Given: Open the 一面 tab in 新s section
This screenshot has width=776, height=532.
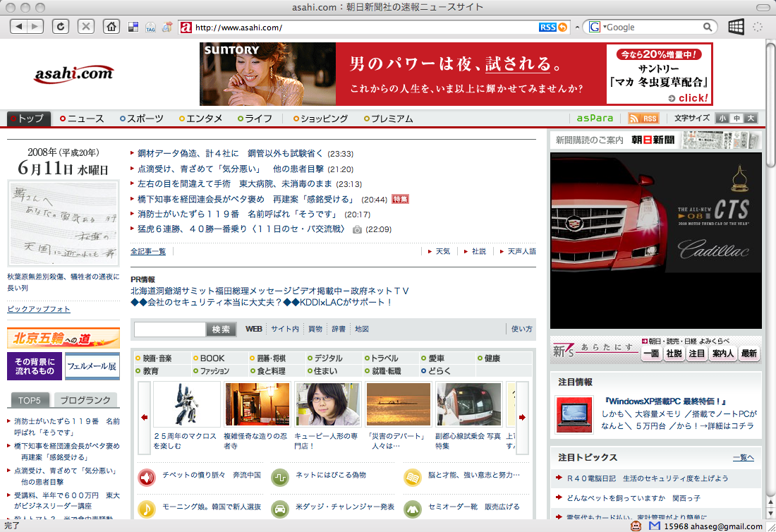Looking at the screenshot, I should [x=652, y=353].
